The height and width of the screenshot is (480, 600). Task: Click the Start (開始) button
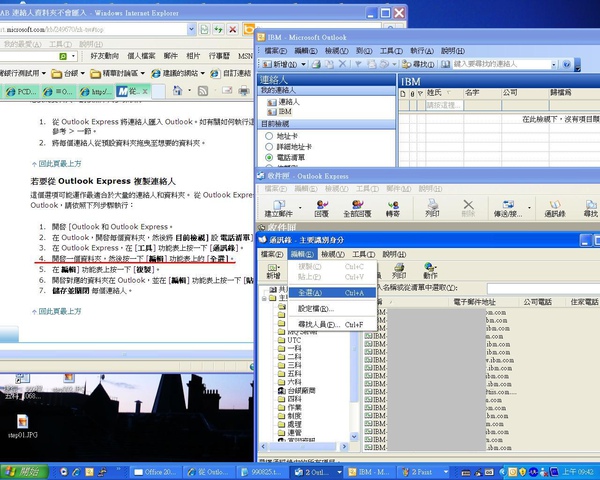(24, 472)
